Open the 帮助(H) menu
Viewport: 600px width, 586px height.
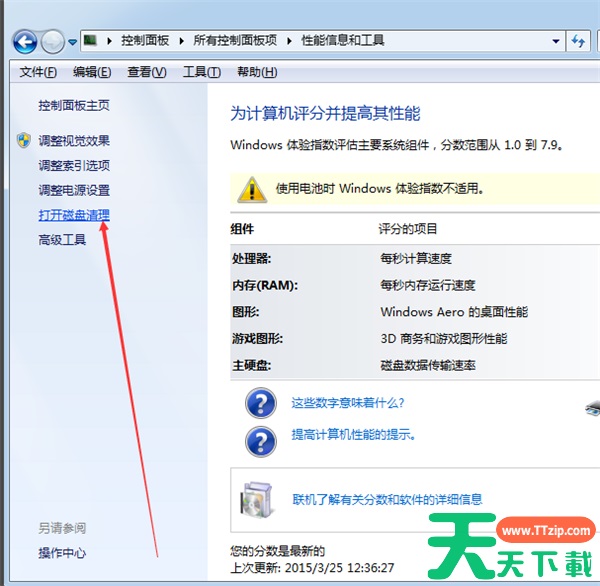click(257, 72)
